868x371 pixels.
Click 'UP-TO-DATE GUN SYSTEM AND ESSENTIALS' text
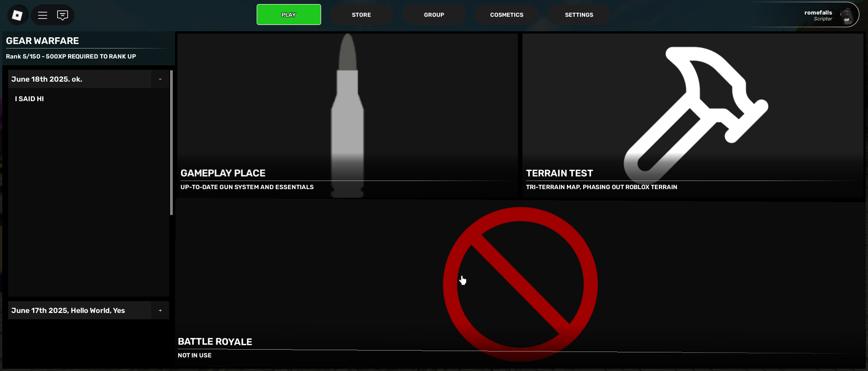[x=247, y=187]
